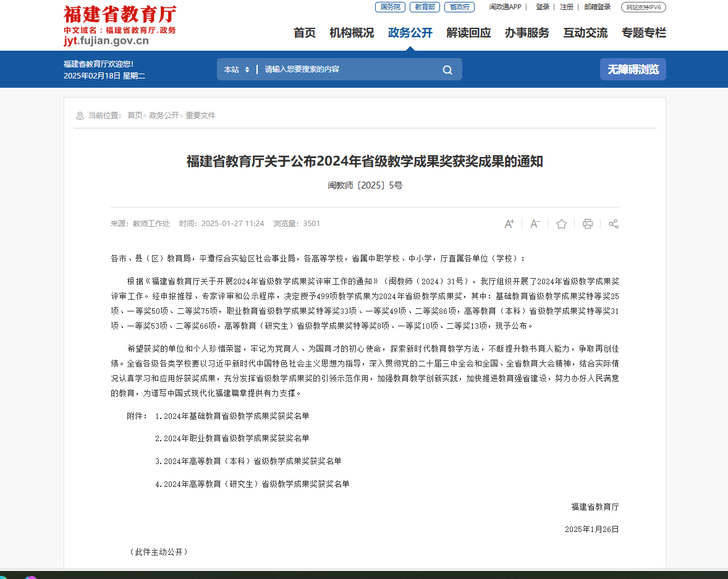The width and height of the screenshot is (728, 579).
Task: Click the current location pin icon
Action: tap(80, 116)
